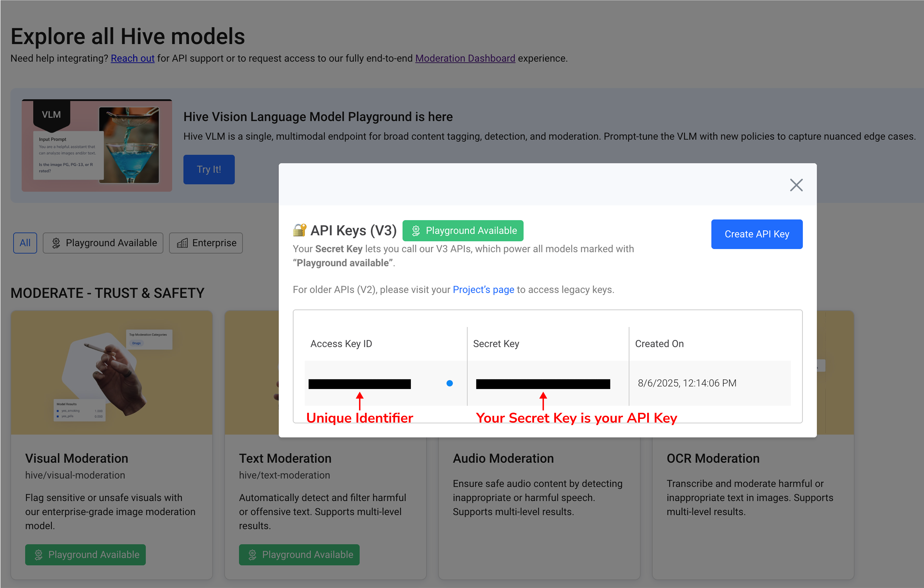924x588 pixels.
Task: Click the Create API Key button
Action: point(756,234)
